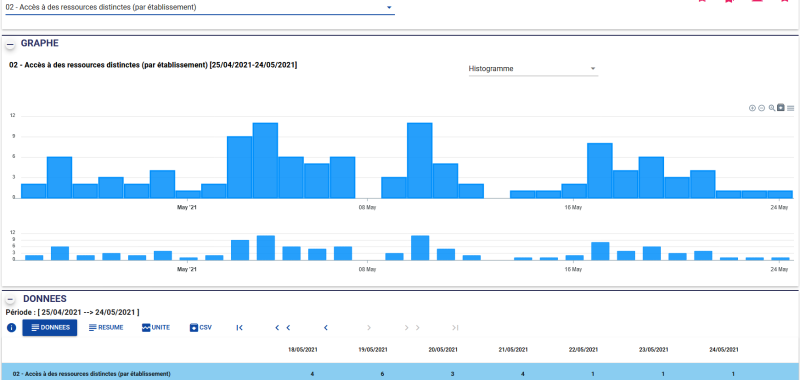Screen dimensions: 800x380
Task: Click the 24/05/2021 column header
Action: click(724, 350)
